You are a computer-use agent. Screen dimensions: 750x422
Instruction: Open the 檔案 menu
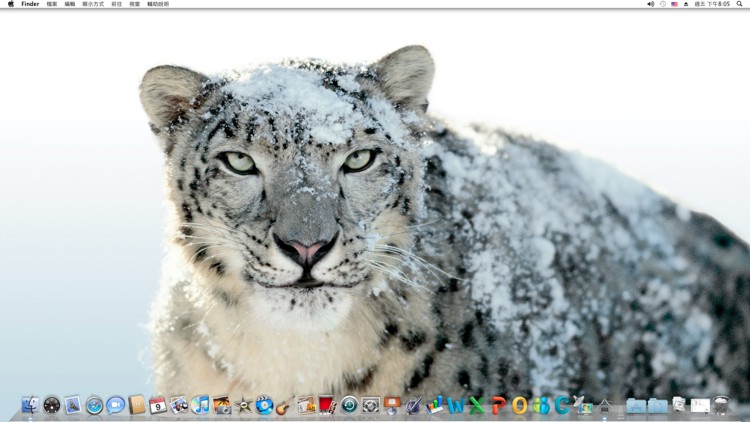(x=52, y=4)
